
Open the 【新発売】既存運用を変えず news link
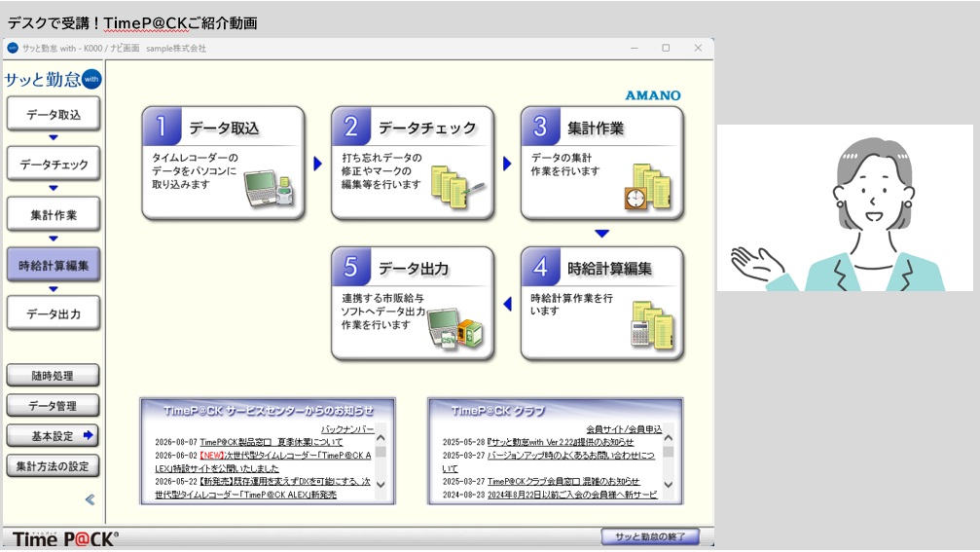point(263,488)
